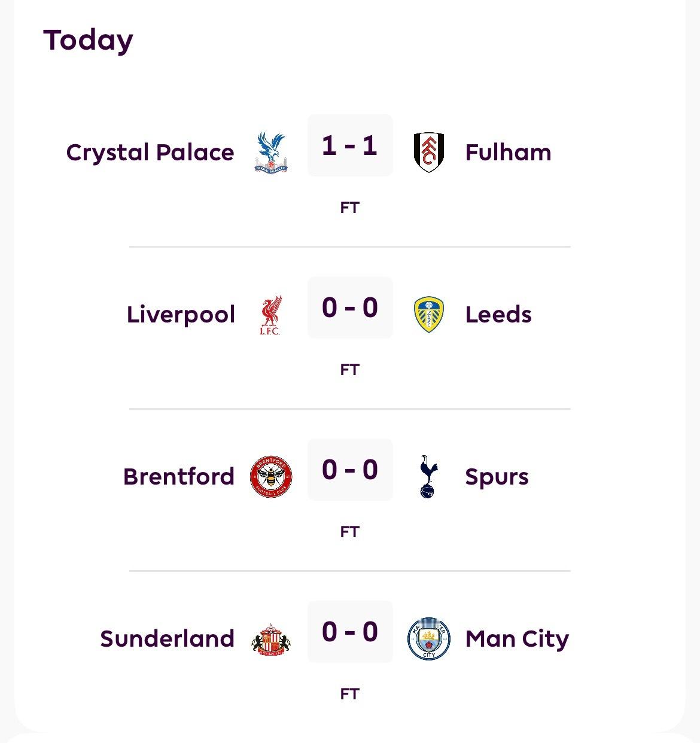The width and height of the screenshot is (700, 743).
Task: View the Brentford vs Spurs 0 - 0 score
Action: 350,470
